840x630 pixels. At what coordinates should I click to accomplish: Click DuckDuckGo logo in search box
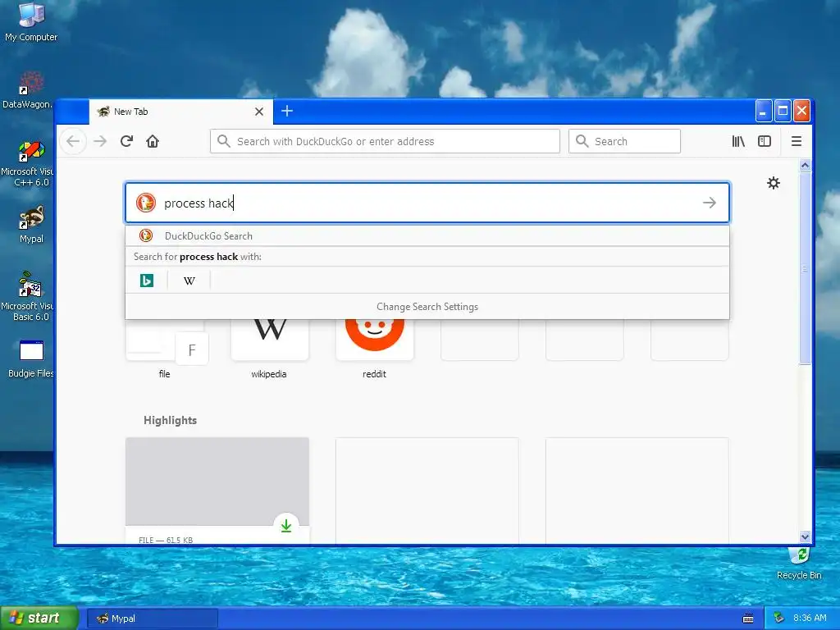[146, 203]
